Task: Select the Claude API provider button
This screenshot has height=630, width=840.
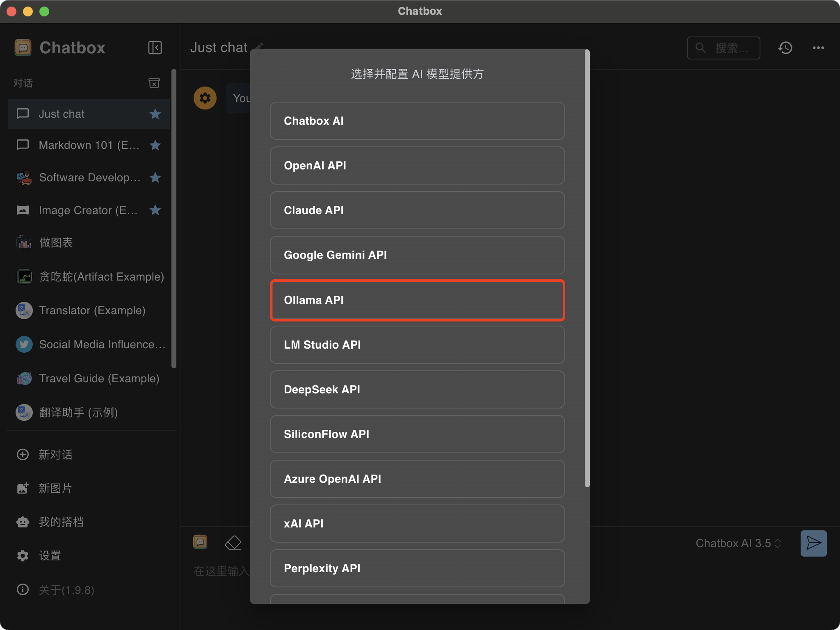Action: (417, 210)
